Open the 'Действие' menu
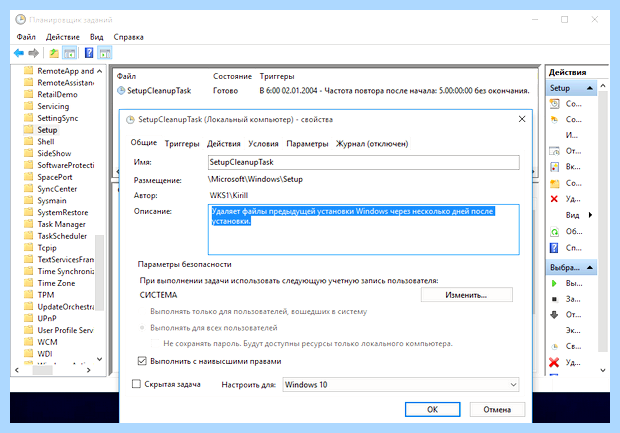620x433 pixels. pyautogui.click(x=62, y=37)
